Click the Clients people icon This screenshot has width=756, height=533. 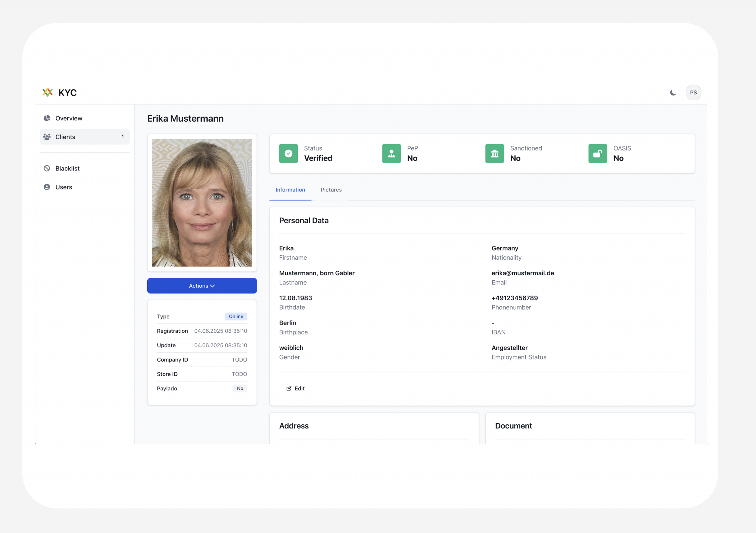(47, 137)
